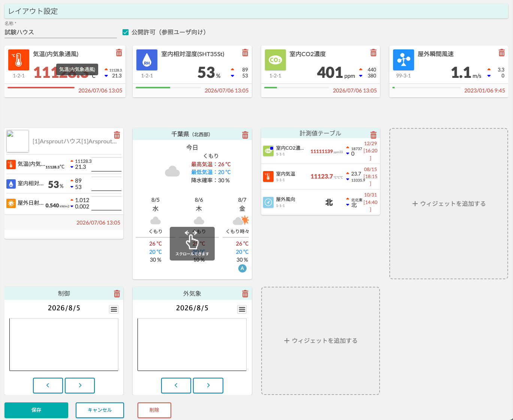513x420 pixels.
Task: Click CO2 icon in 室内CO2濃… table row
Action: click(268, 151)
